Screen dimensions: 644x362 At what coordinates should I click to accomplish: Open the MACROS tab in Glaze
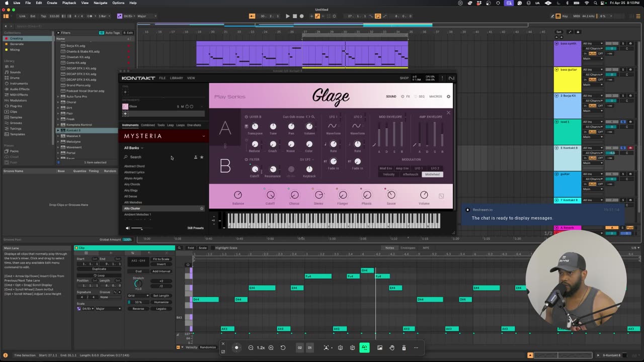point(436,97)
